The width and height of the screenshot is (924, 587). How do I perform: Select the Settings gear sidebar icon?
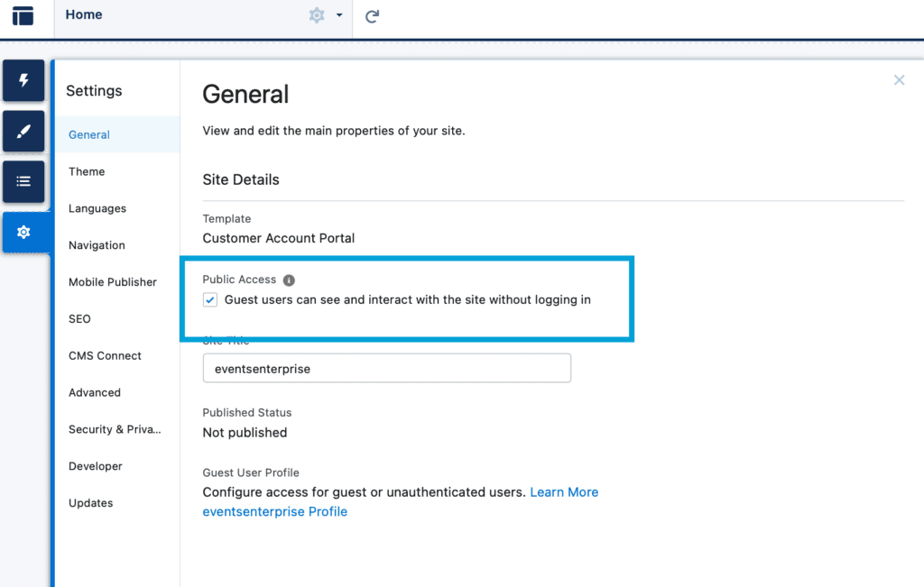coord(23,232)
